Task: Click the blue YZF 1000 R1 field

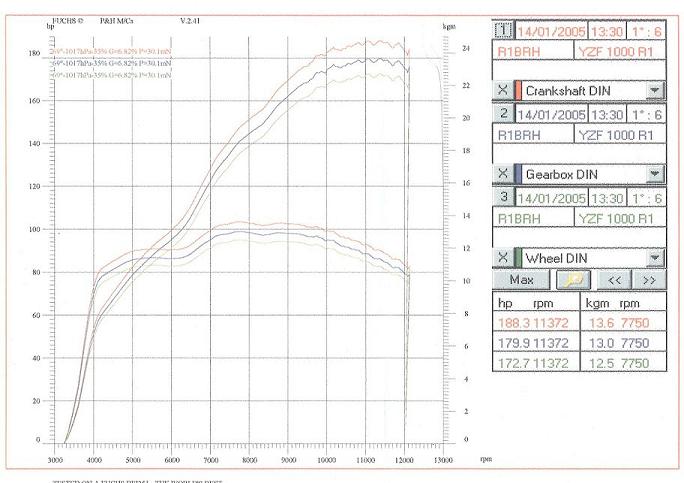Action: click(x=620, y=135)
